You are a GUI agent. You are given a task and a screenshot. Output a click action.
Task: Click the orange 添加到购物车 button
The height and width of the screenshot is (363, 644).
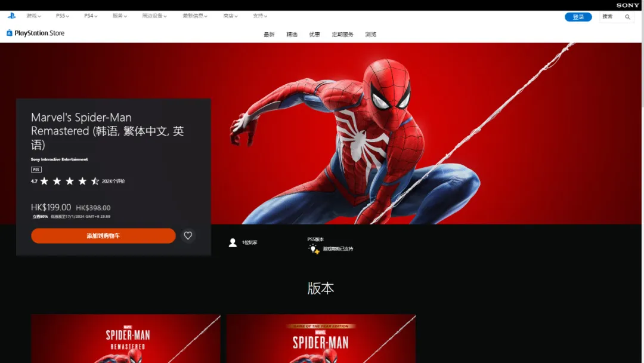click(x=104, y=236)
